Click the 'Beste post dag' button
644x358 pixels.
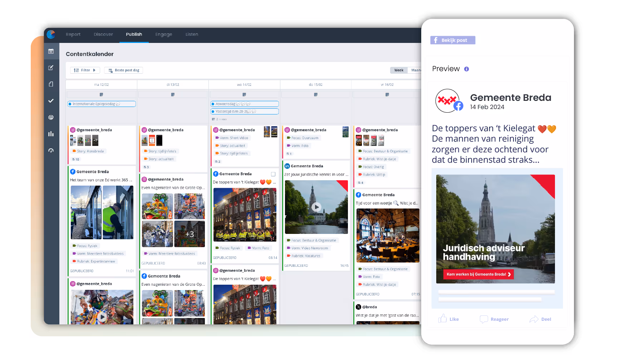124,70
